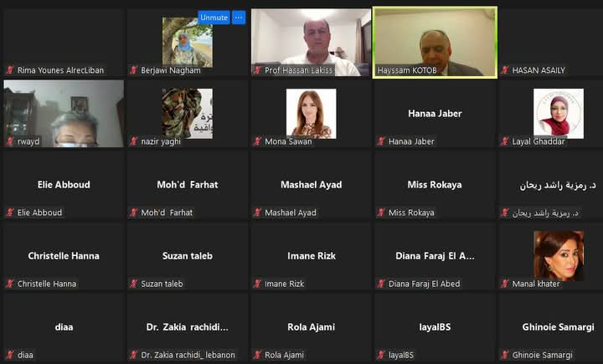Screen dimensions: 603x364
Task: Click muted mic icon next to Prof Hassan Lakiss
Action: [257, 70]
